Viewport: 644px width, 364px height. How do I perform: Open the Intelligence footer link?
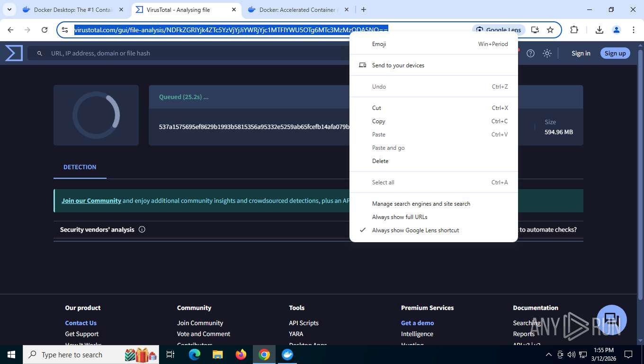(417, 334)
